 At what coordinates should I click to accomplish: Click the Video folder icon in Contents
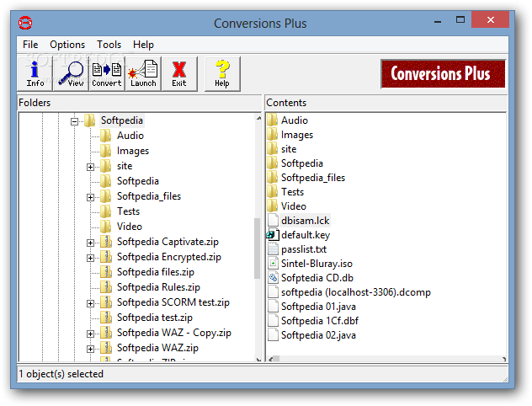coord(273,206)
